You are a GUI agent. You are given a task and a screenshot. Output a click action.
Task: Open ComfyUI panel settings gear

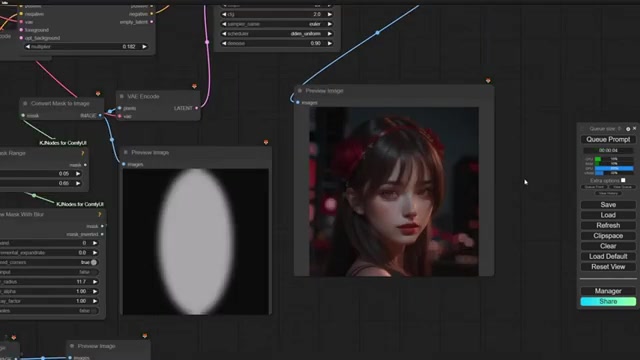click(x=628, y=129)
